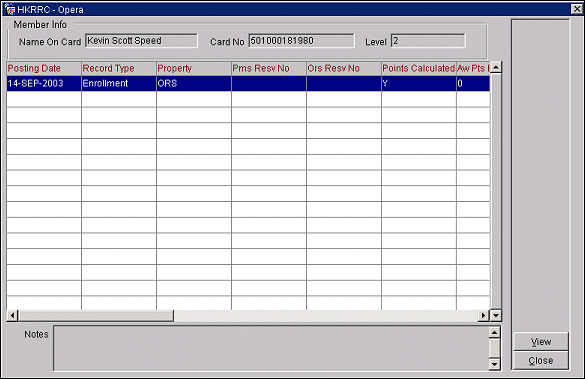Click the Card No field
Screen dimensions: 585x379
[x=301, y=41]
